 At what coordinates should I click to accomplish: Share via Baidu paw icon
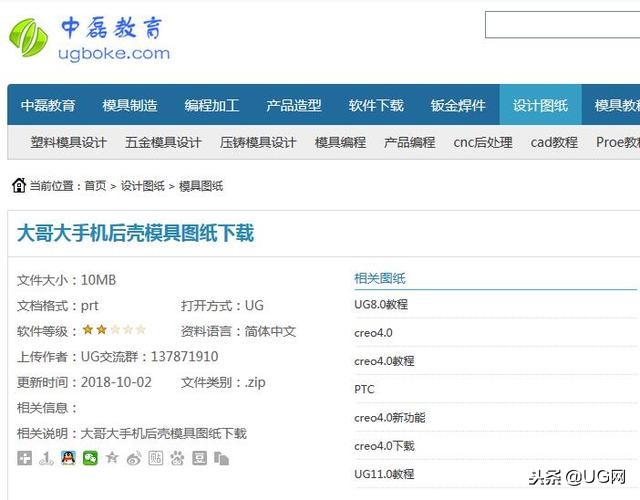178,458
